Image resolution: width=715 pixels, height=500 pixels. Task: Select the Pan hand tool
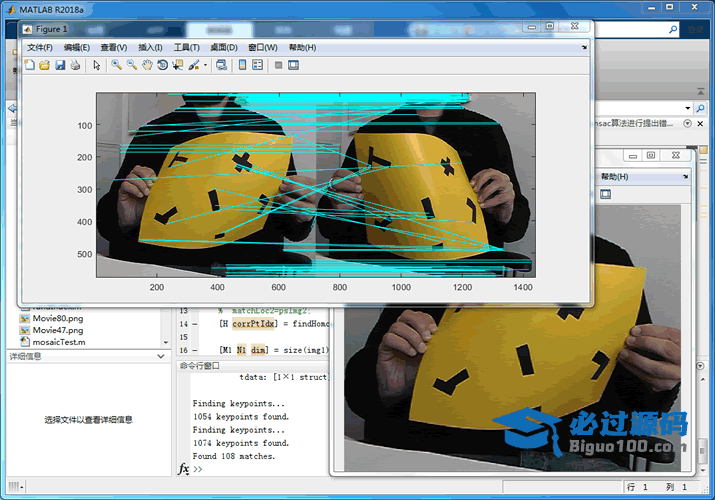(x=147, y=65)
